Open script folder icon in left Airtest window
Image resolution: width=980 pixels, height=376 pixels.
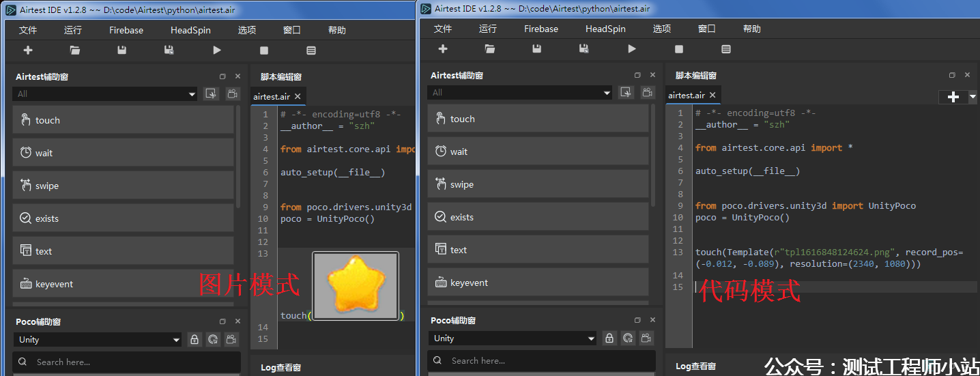click(75, 50)
